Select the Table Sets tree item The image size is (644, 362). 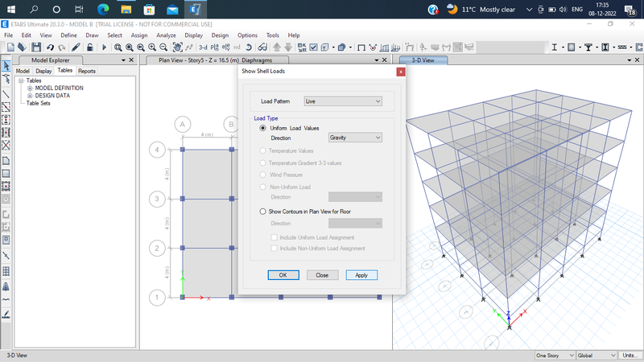pyautogui.click(x=38, y=104)
